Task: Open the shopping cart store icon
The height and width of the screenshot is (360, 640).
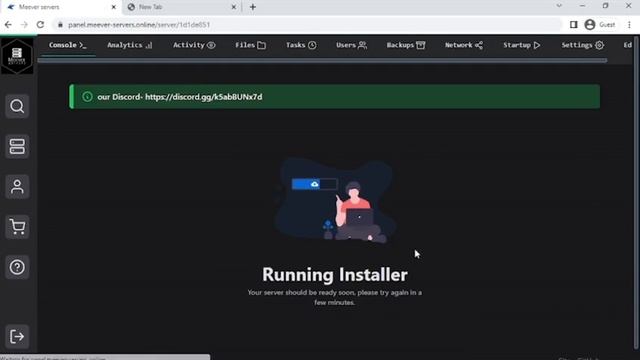Action: tap(17, 227)
